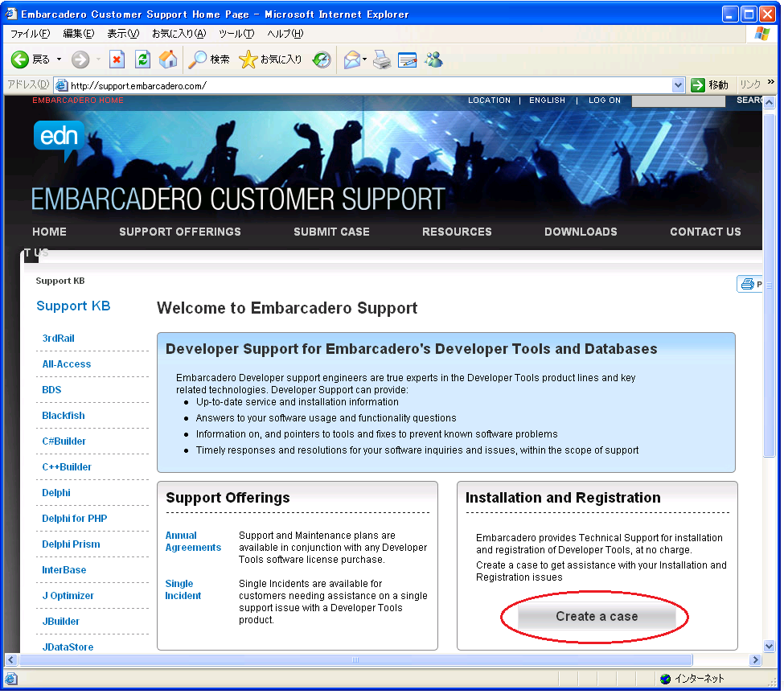This screenshot has width=784, height=694.
Task: Open the Back button history dropdown
Action: pyautogui.click(x=59, y=60)
